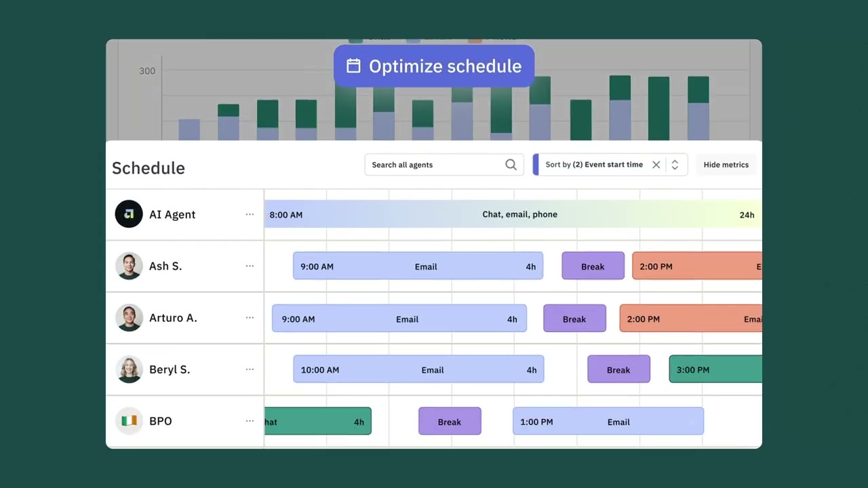Screen dimensions: 868x488
Task: Open the Ash S. row options menu
Action: pos(250,266)
